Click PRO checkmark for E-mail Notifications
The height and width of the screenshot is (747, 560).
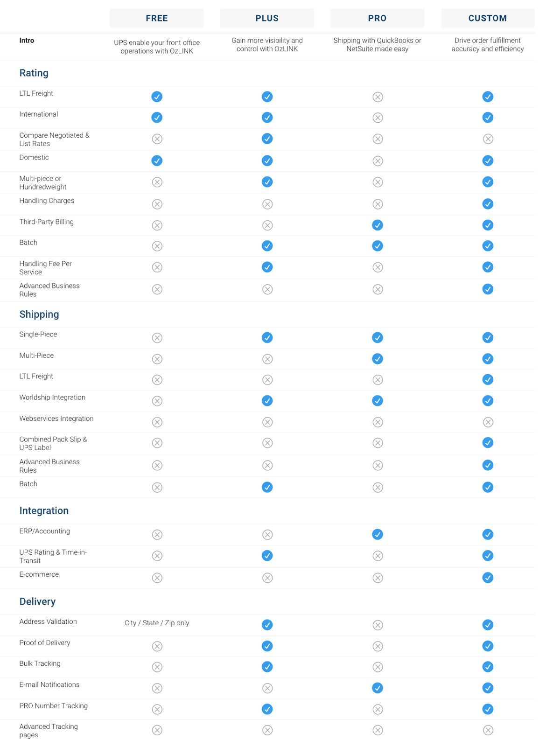(x=378, y=688)
